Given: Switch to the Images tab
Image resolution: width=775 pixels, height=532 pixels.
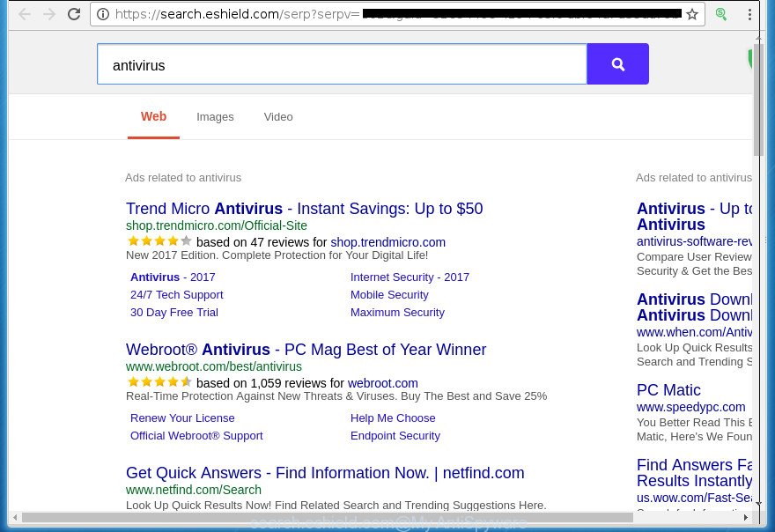Looking at the screenshot, I should [215, 117].
